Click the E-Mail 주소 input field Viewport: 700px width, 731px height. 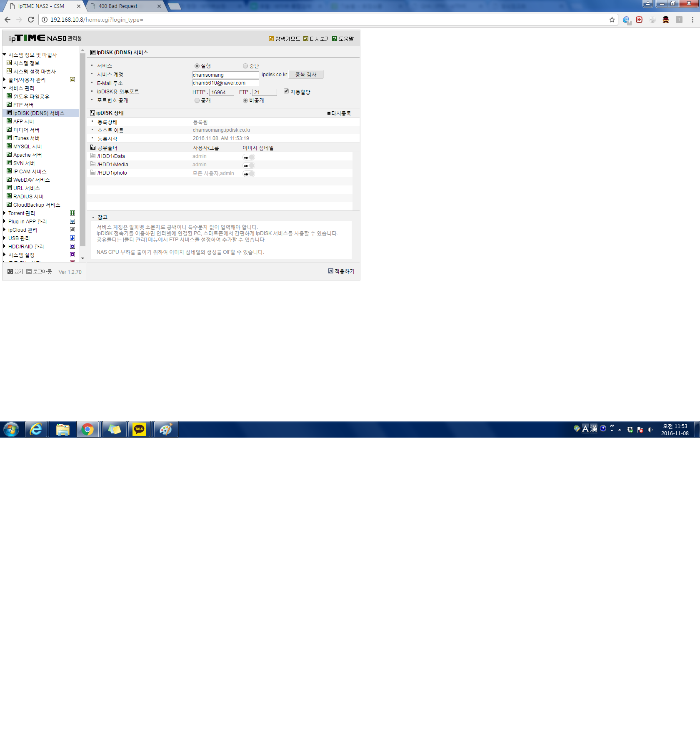coord(225,83)
